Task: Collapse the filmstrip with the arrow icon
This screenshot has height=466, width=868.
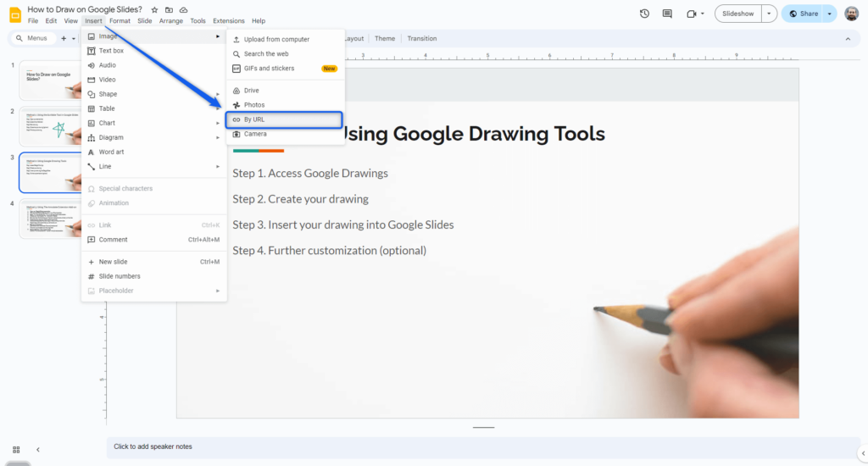Action: tap(37, 449)
